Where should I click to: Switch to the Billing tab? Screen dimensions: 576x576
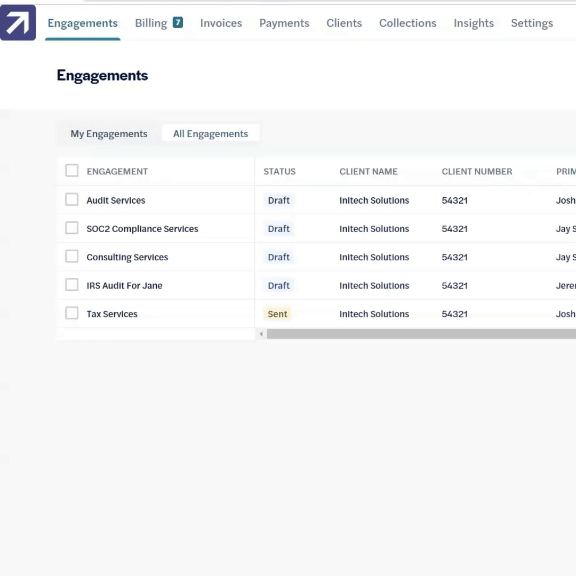coord(151,23)
